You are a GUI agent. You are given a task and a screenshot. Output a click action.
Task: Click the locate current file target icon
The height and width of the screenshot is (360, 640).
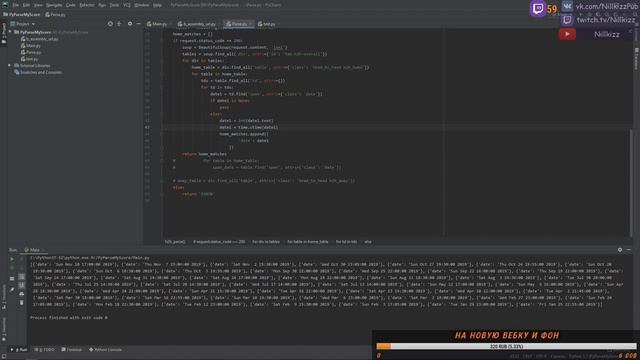(x=110, y=24)
